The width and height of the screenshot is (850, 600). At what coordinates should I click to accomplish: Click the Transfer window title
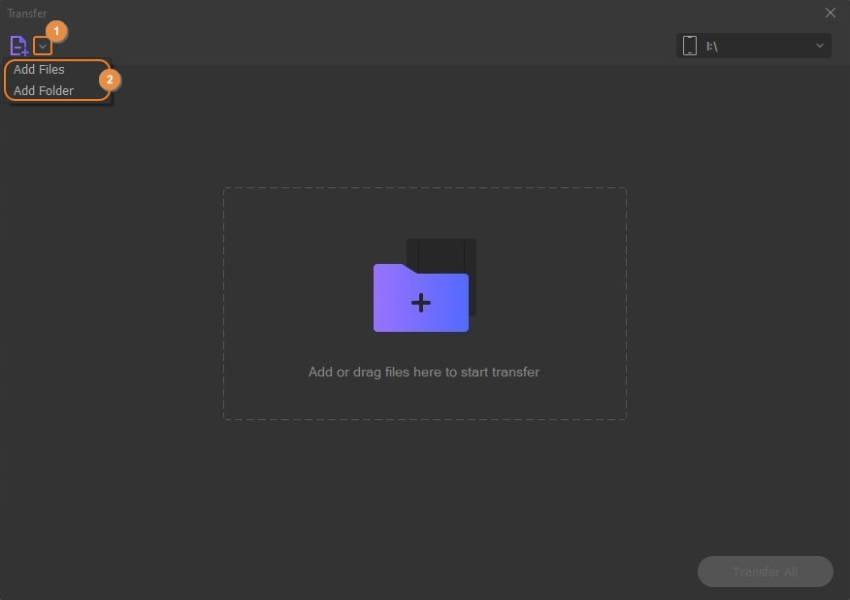27,13
